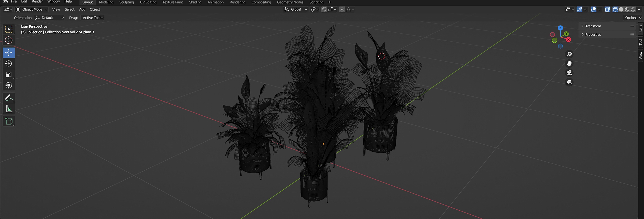Screen dimensions: 644x219
Task: Click the negative Z blue gizmo circle
Action: (560, 46)
